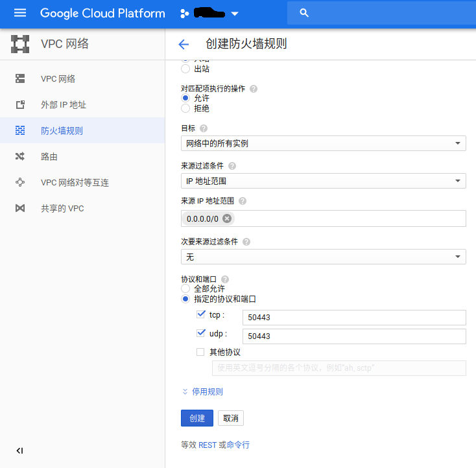Click the udp port input field
Viewport: 476px width, 468px height.
coord(353,336)
